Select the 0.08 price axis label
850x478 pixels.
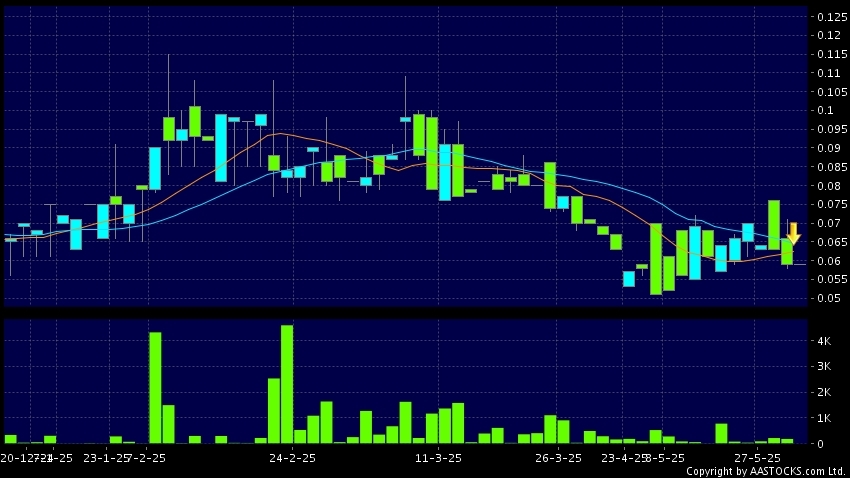pyautogui.click(x=829, y=186)
